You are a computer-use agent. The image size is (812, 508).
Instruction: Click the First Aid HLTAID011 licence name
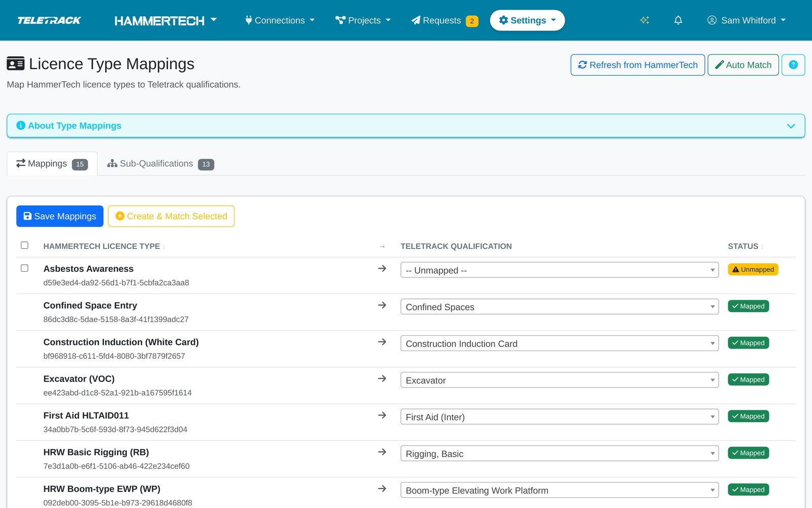pos(86,416)
